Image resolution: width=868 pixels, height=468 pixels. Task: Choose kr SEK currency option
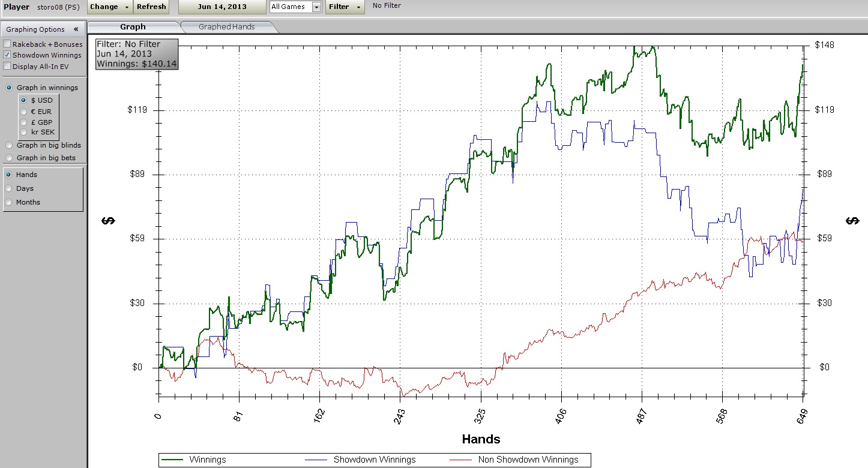tap(24, 132)
